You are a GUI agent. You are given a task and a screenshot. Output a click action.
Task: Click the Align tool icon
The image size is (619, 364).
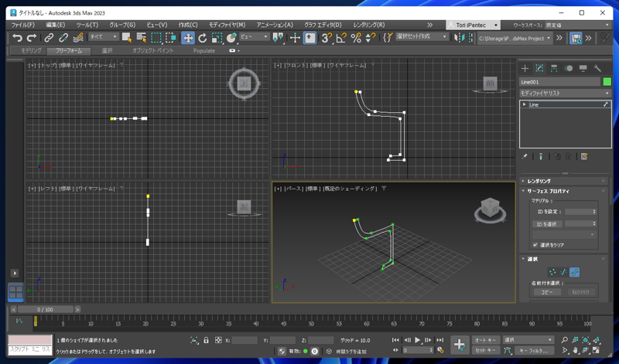pyautogui.click(x=470, y=37)
